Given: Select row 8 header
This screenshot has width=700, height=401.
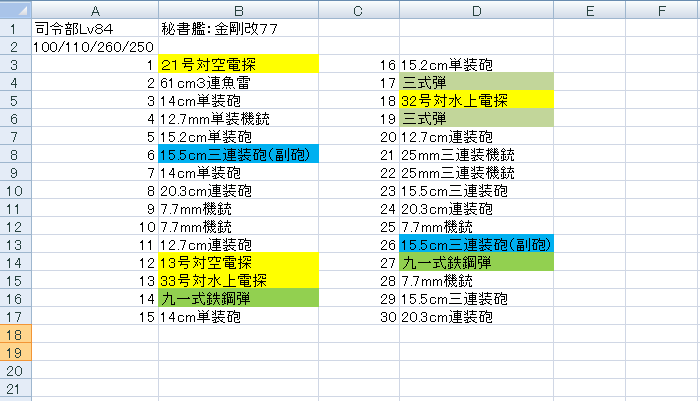Looking at the screenshot, I should click(16, 154).
